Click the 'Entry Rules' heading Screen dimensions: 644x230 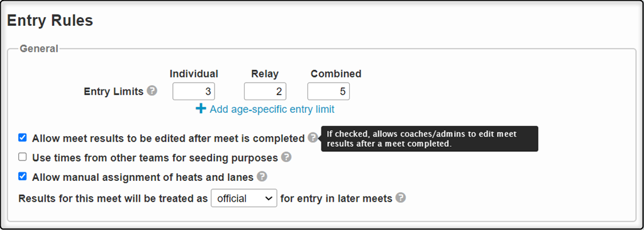click(x=50, y=20)
